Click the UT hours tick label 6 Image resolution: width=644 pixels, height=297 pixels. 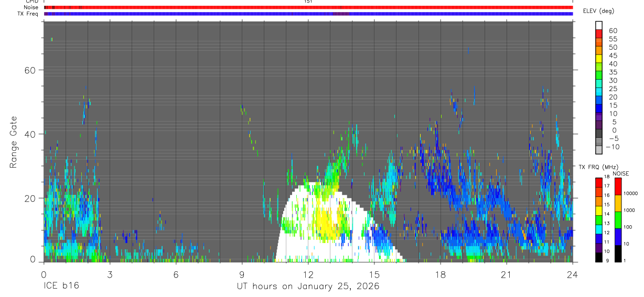(176, 274)
